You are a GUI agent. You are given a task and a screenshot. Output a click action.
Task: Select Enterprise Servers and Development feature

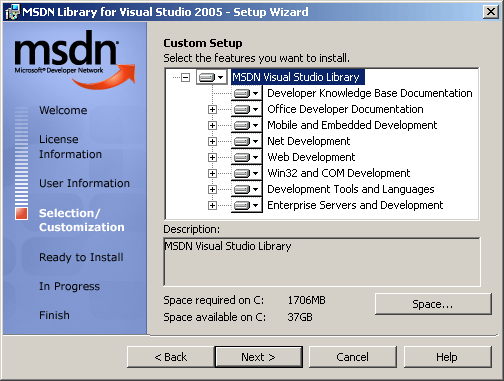point(355,205)
